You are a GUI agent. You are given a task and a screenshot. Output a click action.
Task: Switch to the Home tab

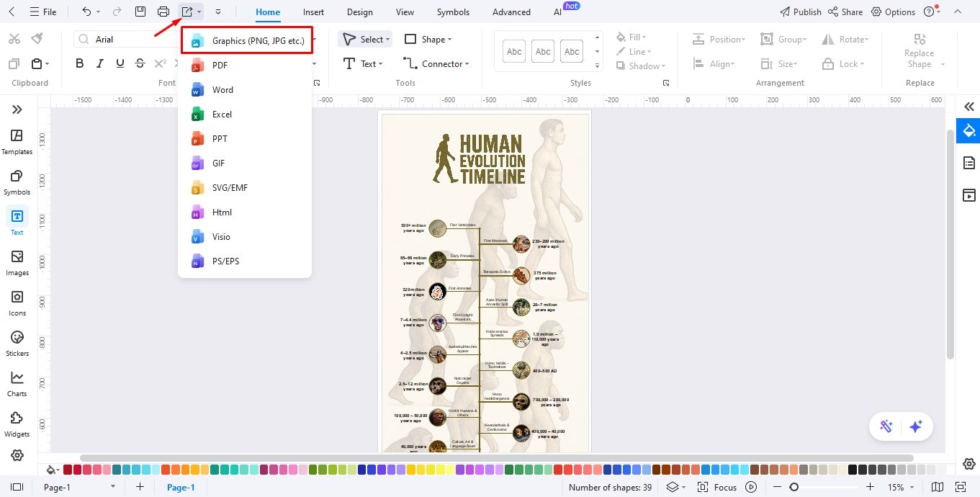(x=268, y=12)
